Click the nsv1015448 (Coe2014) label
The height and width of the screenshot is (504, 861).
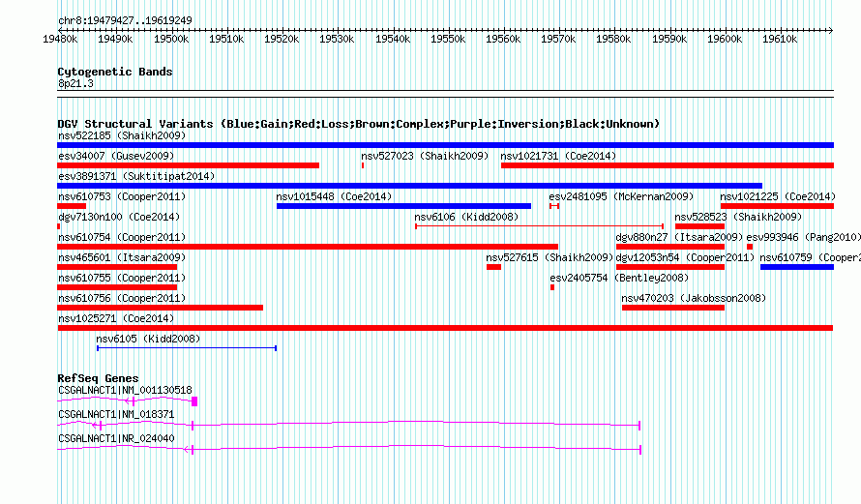[x=334, y=196]
